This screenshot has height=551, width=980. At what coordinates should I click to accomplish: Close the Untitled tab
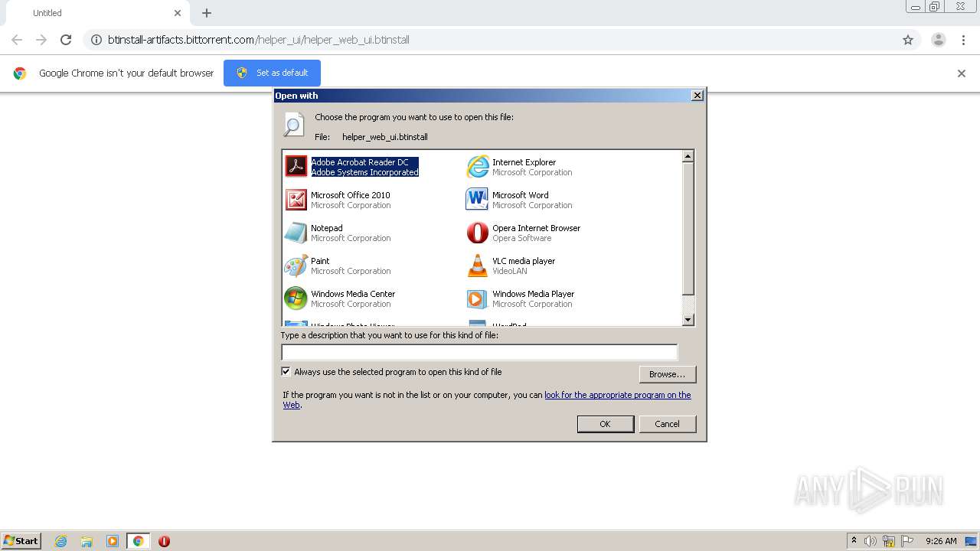[x=178, y=13]
